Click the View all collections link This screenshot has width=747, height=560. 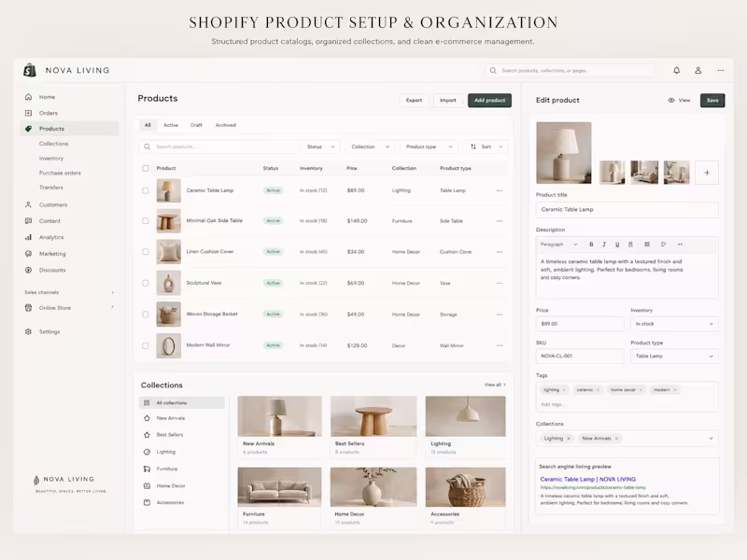(495, 385)
